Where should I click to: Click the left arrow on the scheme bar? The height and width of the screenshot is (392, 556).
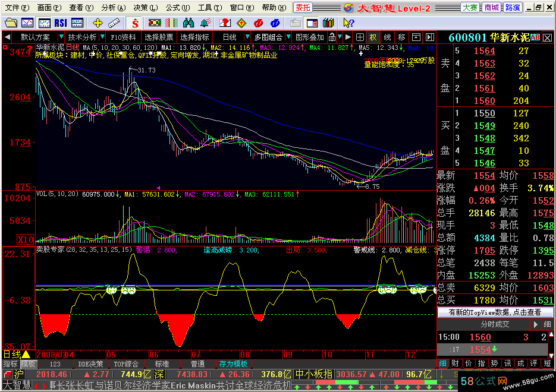[x=8, y=37]
